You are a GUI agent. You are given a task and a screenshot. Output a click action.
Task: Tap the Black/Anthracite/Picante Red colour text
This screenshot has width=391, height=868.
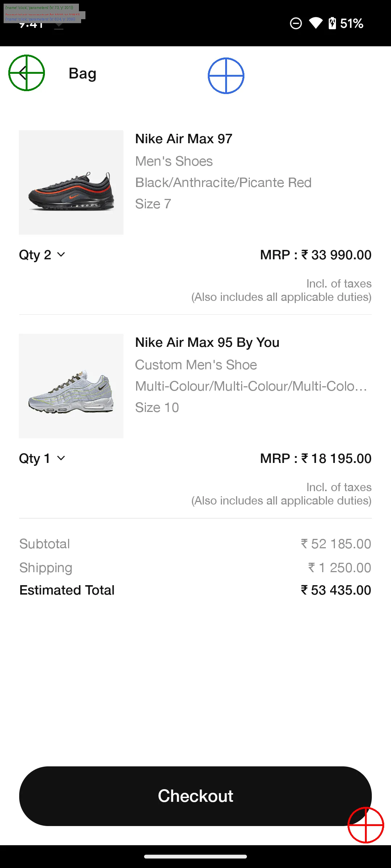pyautogui.click(x=223, y=183)
